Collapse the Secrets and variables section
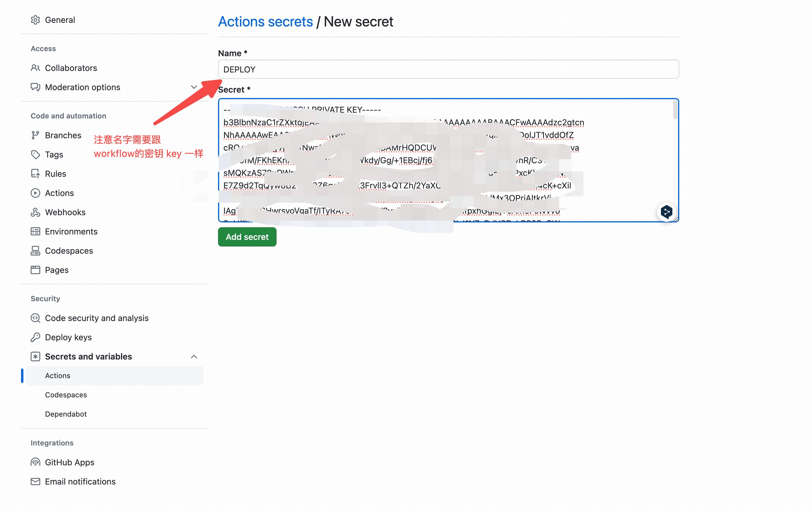The image size is (812, 511). tap(194, 357)
